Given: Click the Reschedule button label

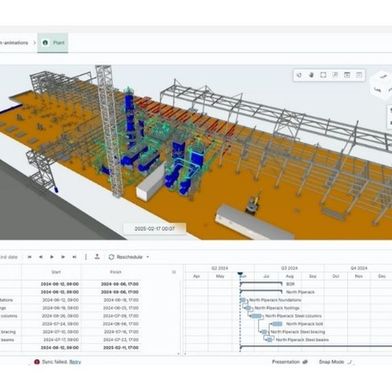Looking at the screenshot, I should [x=129, y=257].
